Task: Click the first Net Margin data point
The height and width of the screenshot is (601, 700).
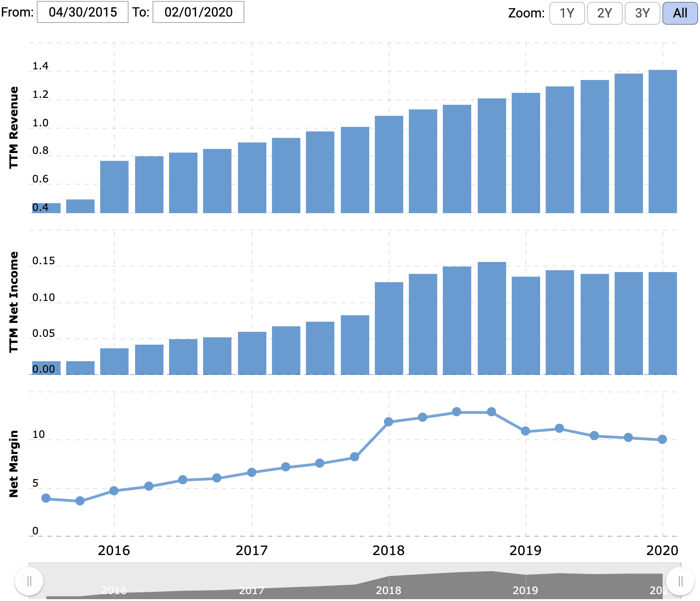Action: 46,498
